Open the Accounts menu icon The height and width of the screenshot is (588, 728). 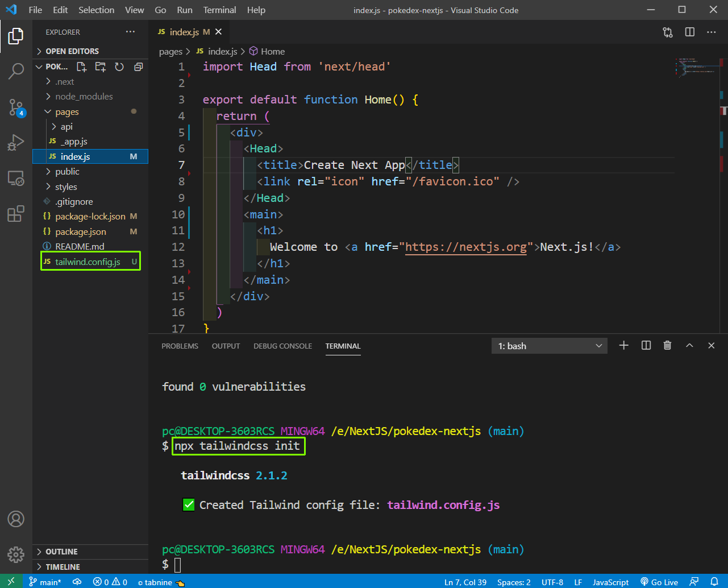(x=16, y=519)
